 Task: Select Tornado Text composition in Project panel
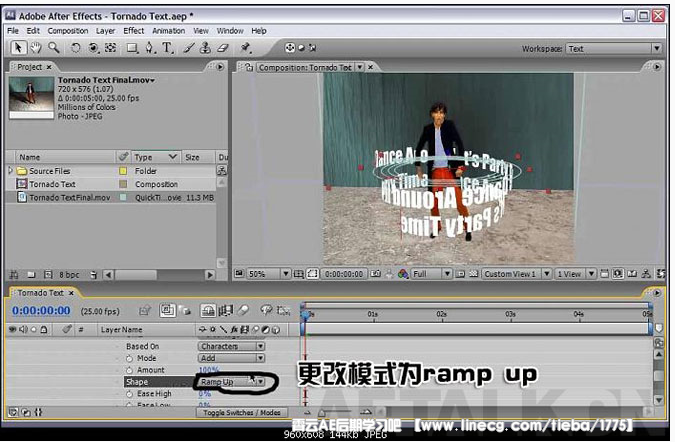(x=52, y=184)
